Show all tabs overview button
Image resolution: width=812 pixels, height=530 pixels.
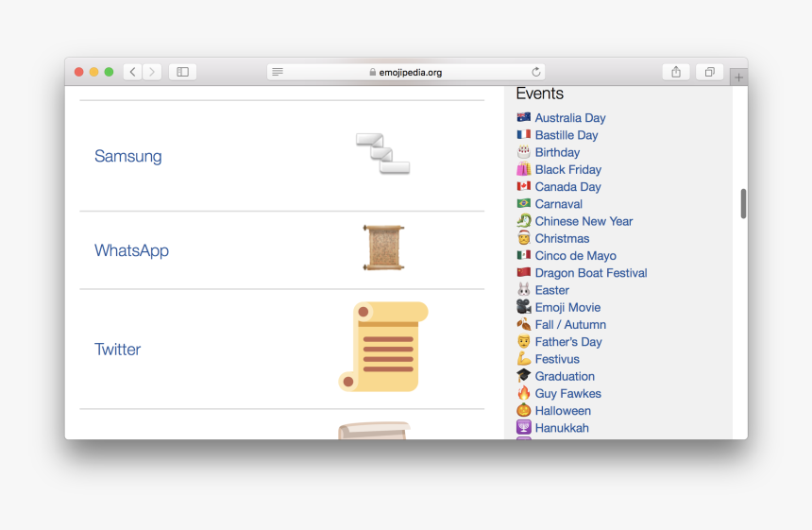pos(709,72)
